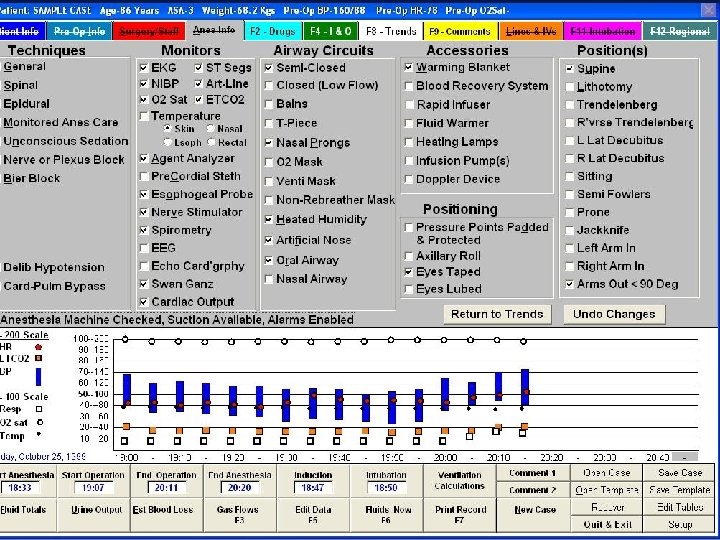Check the Blood Recovery System box
Image resolution: width=720 pixels, height=540 pixels.
[408, 86]
